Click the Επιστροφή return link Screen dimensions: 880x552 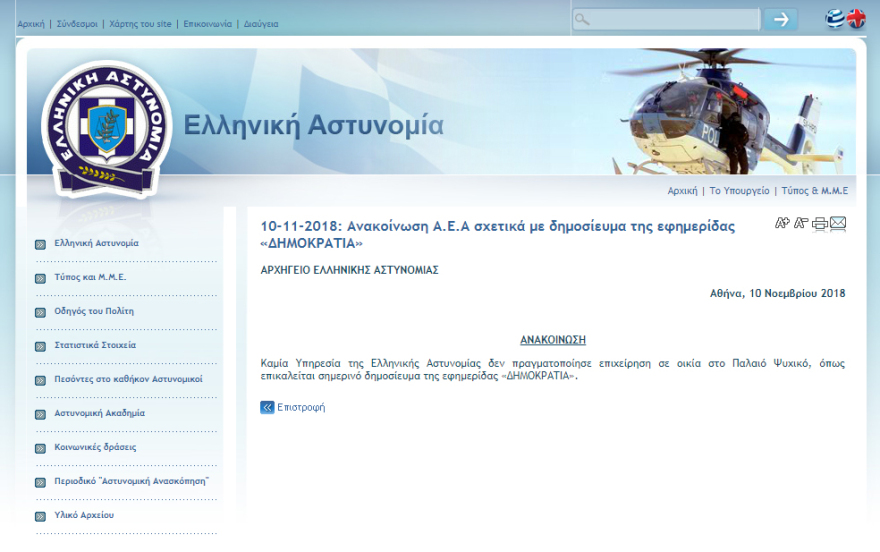tap(301, 407)
